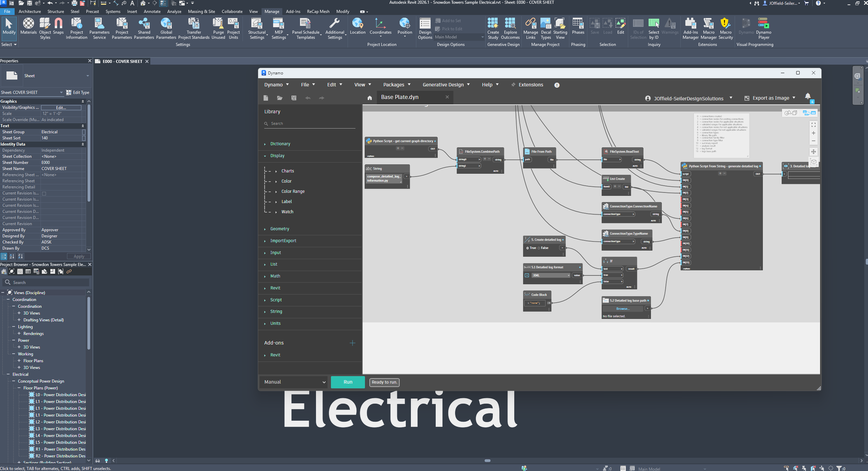Click Project Browser vertical scrollbar
Screen dimensions: 868x471
89,323
